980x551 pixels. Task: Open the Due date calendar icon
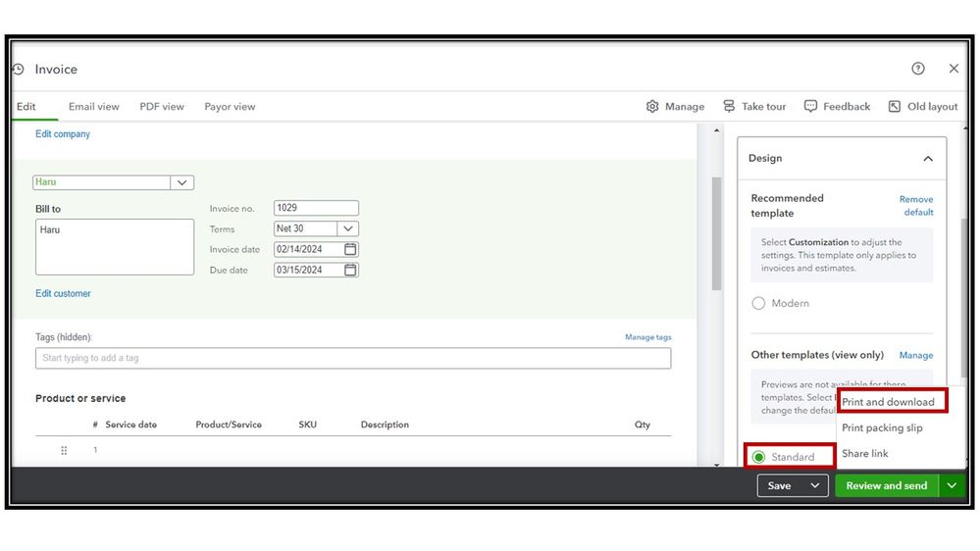(x=350, y=270)
